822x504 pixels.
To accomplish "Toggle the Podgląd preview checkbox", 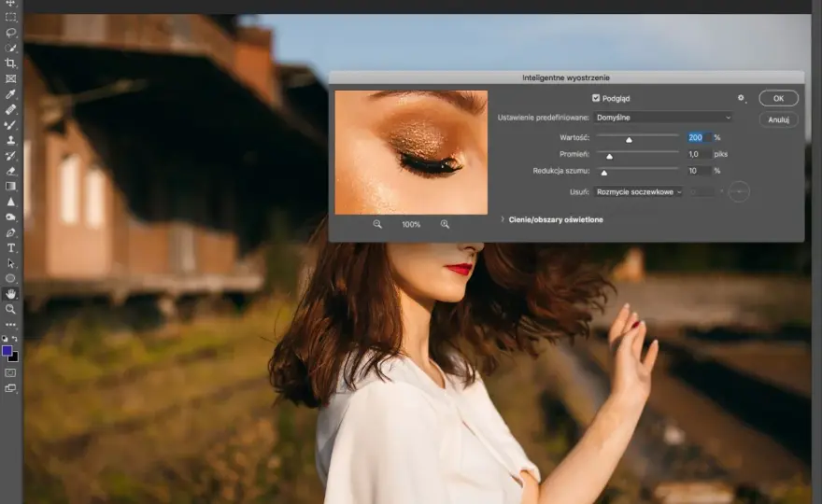I will (x=596, y=98).
